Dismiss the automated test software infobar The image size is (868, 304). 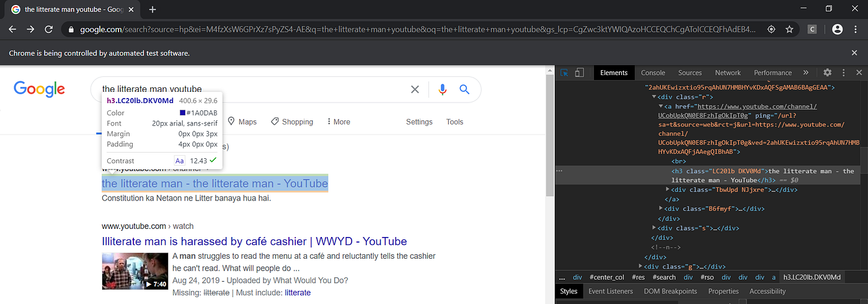coord(854,53)
